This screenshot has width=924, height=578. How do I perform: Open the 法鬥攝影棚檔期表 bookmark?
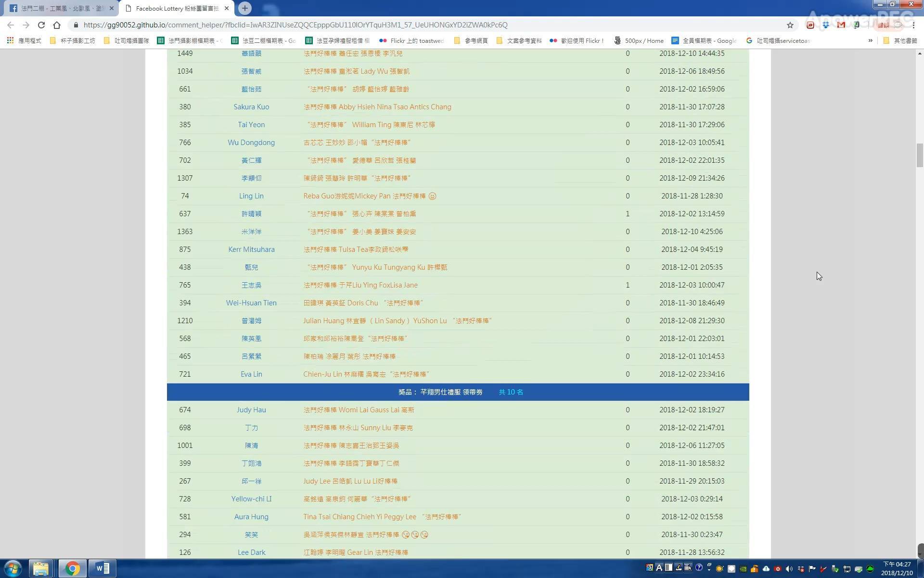(x=190, y=41)
